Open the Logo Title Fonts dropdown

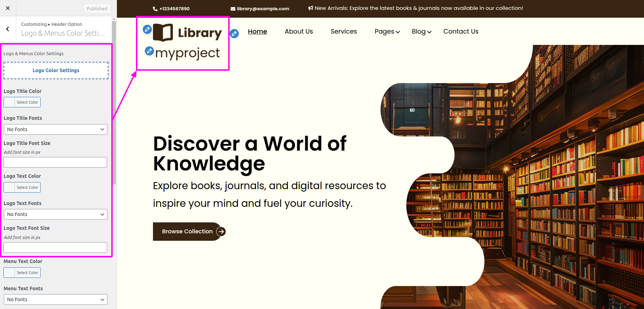pyautogui.click(x=55, y=129)
